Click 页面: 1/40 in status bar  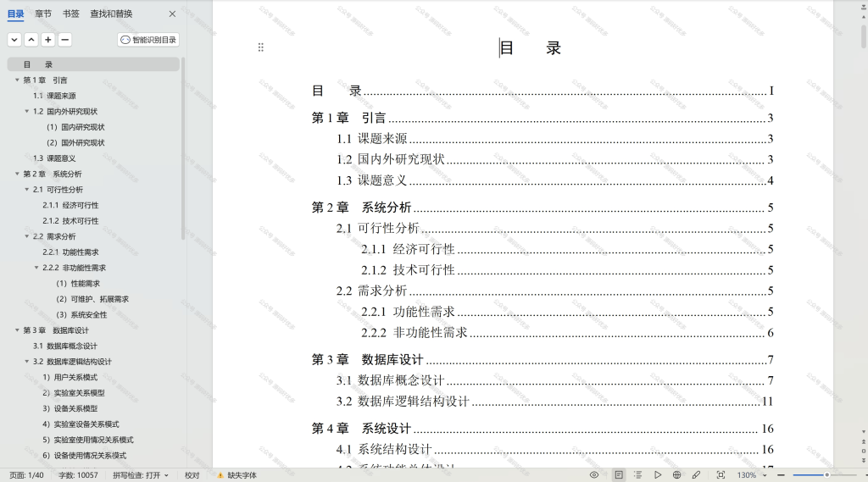(x=26, y=475)
